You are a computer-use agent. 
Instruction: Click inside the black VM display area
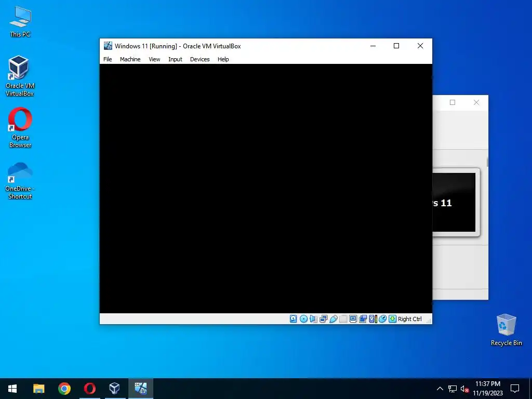(265, 188)
